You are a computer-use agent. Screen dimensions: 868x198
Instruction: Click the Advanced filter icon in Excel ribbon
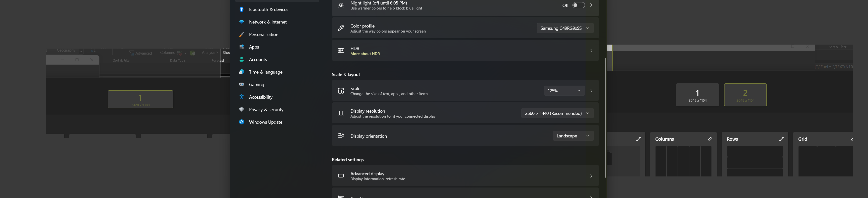[132, 53]
